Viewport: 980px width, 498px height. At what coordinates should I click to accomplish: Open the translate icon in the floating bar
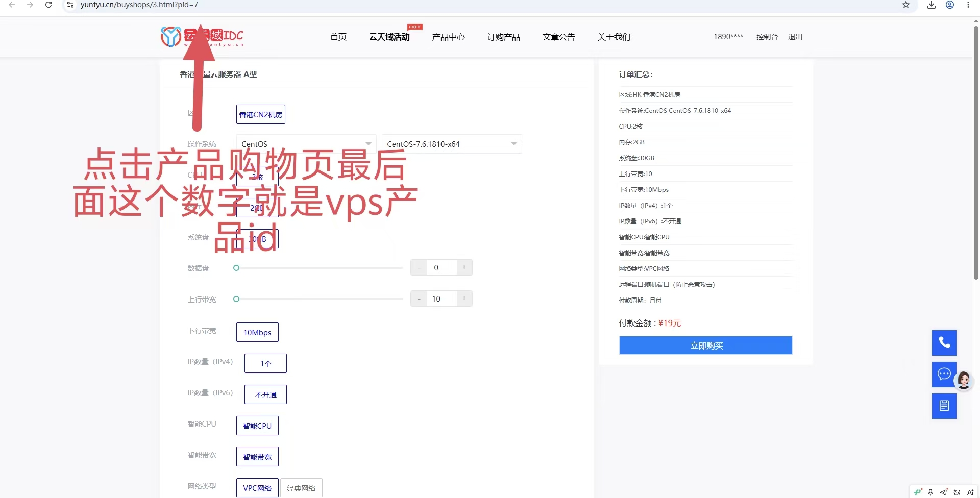(x=957, y=492)
